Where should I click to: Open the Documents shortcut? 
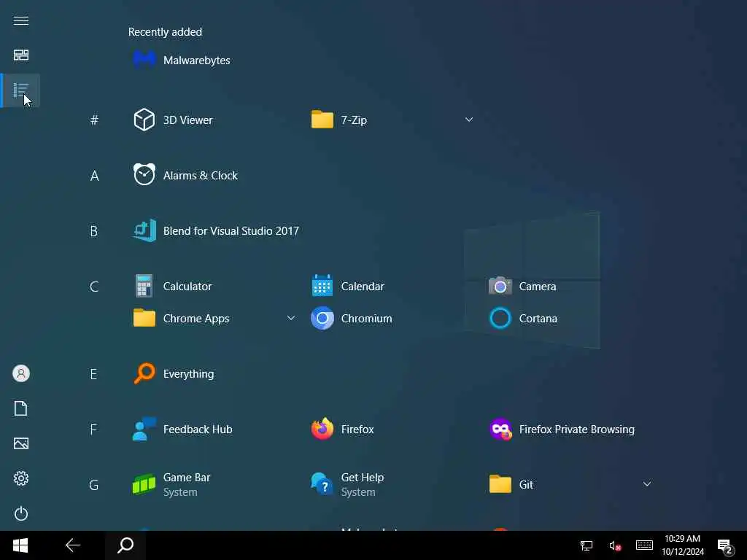(21, 408)
